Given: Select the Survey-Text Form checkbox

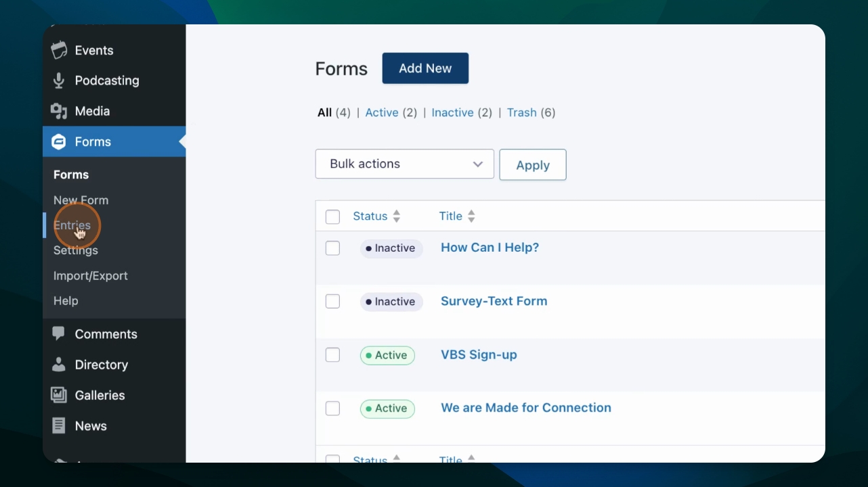Looking at the screenshot, I should pos(332,302).
